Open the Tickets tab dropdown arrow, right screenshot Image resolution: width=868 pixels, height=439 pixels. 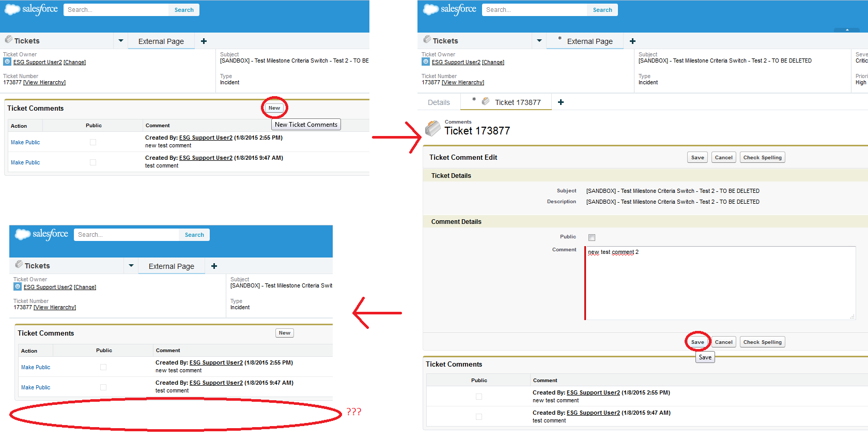coord(539,40)
